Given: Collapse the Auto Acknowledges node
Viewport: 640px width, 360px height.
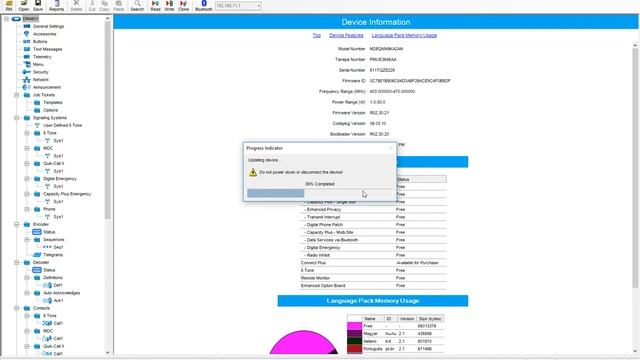Looking at the screenshot, I should (x=27, y=293).
